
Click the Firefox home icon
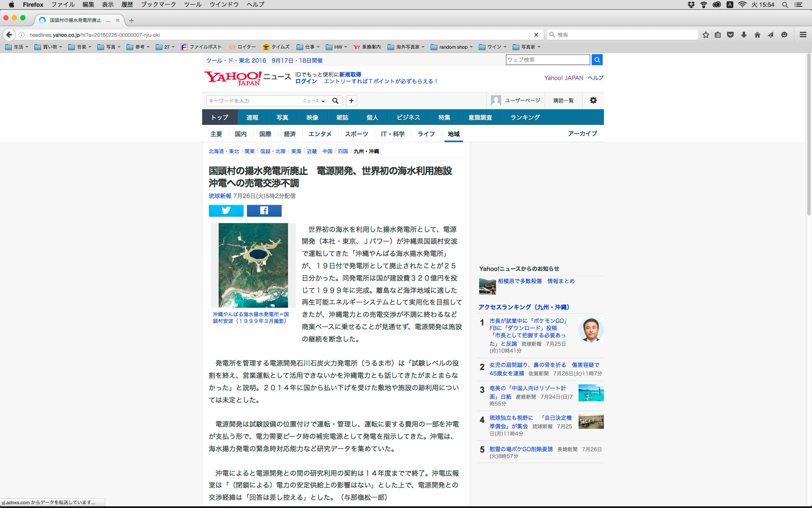[757, 35]
